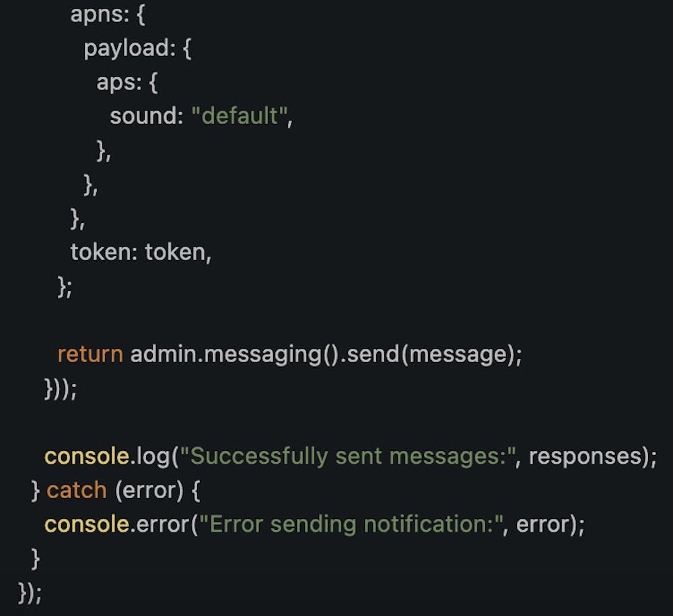
Task: Click console on the log line
Action: [x=86, y=456]
